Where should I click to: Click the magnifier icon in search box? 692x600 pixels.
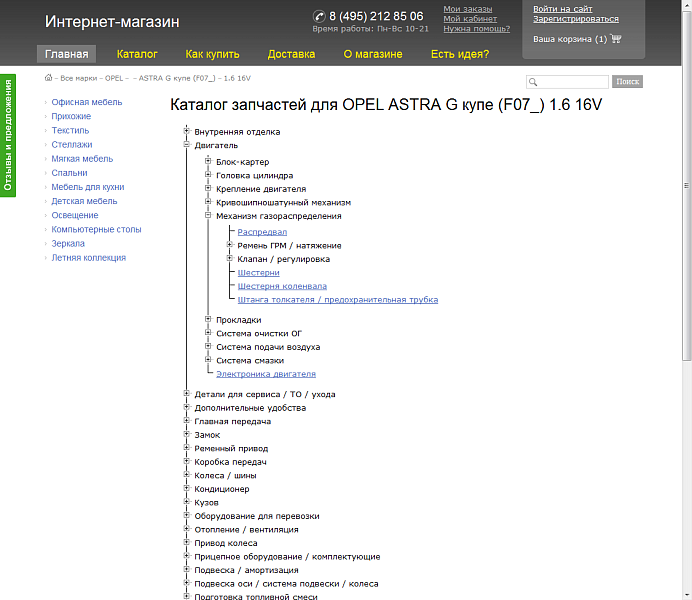click(x=533, y=82)
